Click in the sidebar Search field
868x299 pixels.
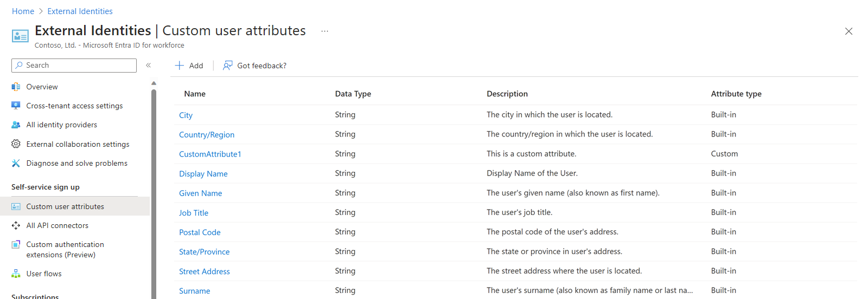(x=74, y=66)
